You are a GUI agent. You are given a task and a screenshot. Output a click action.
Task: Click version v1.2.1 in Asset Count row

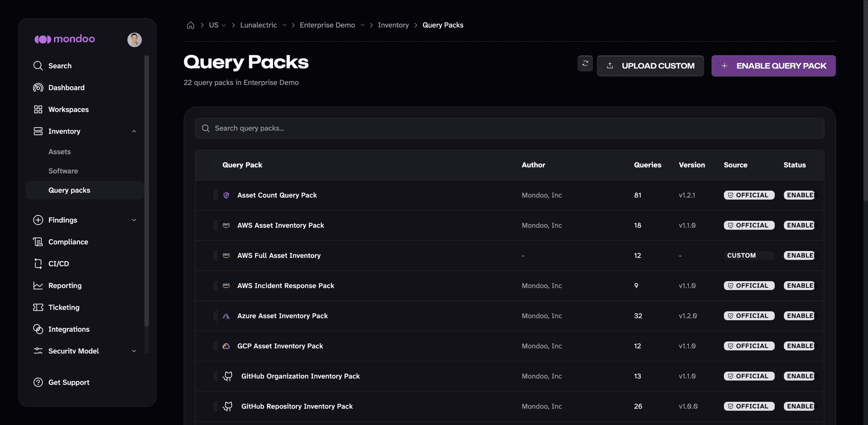tap(687, 195)
